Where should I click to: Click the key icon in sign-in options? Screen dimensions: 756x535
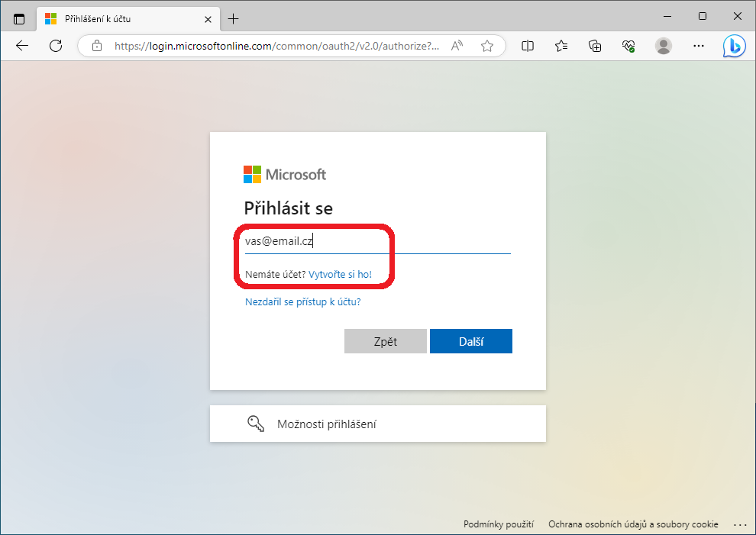(256, 424)
